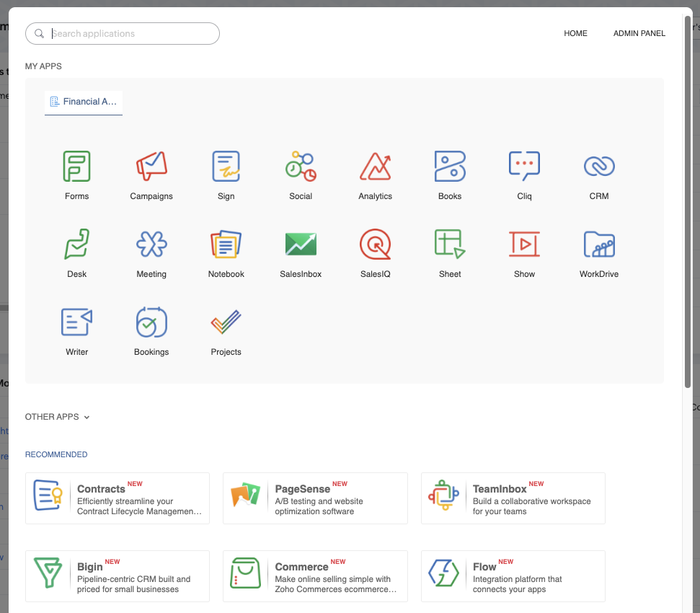Click the search magnifier icon
700x613 pixels.
point(39,33)
